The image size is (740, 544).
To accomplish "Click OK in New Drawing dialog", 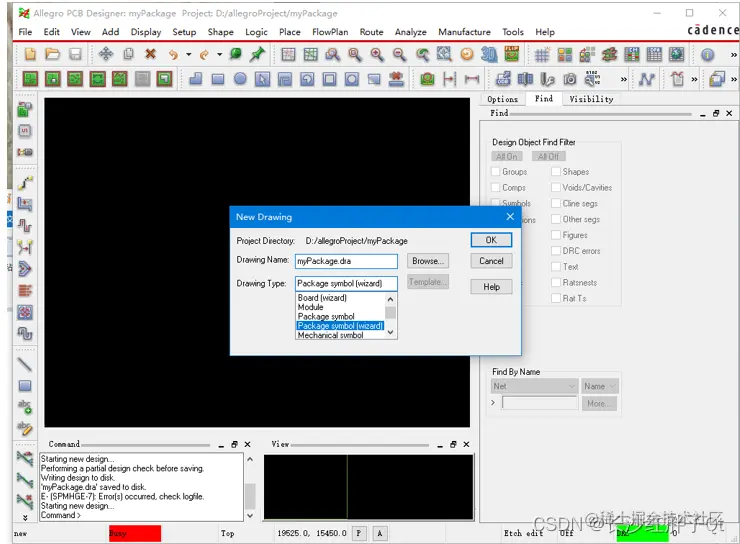I will tap(491, 240).
